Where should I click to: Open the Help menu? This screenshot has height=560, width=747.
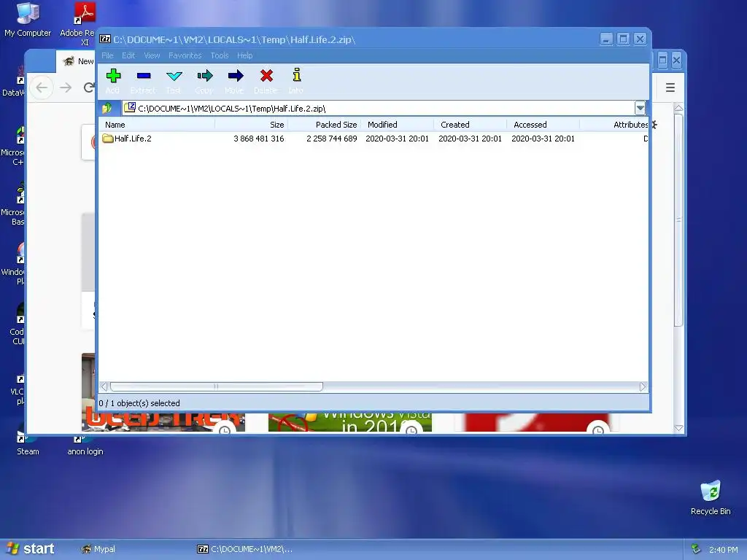coord(245,55)
